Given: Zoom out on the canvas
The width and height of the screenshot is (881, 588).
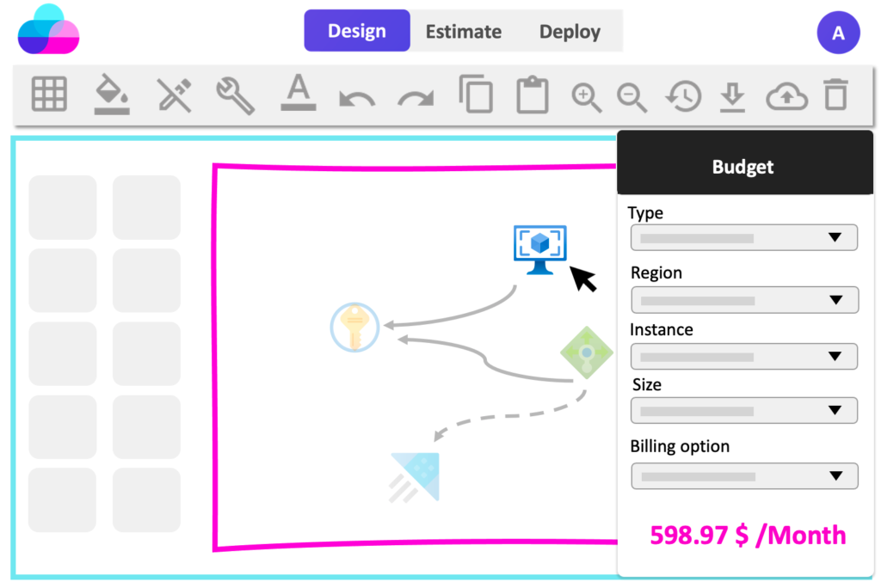Looking at the screenshot, I should pos(631,98).
